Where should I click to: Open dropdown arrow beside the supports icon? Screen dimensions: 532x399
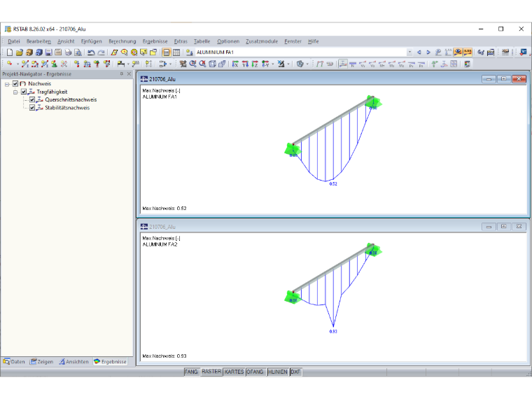point(128,64)
